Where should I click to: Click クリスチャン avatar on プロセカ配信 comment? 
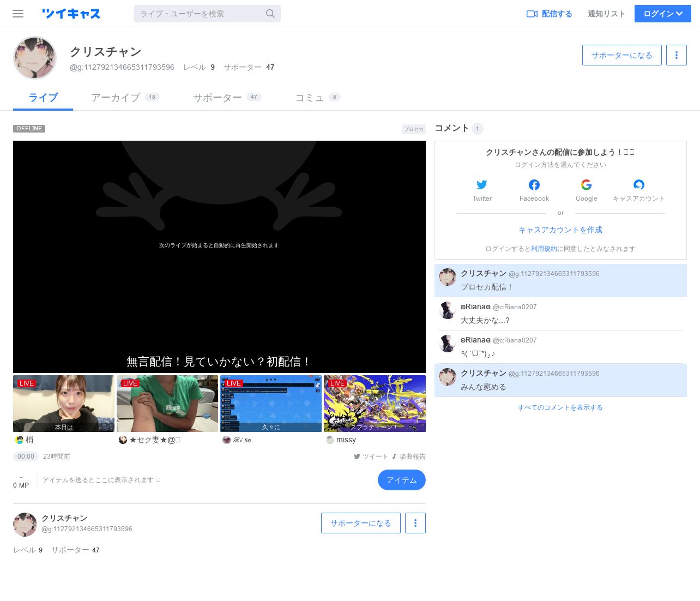pos(448,277)
